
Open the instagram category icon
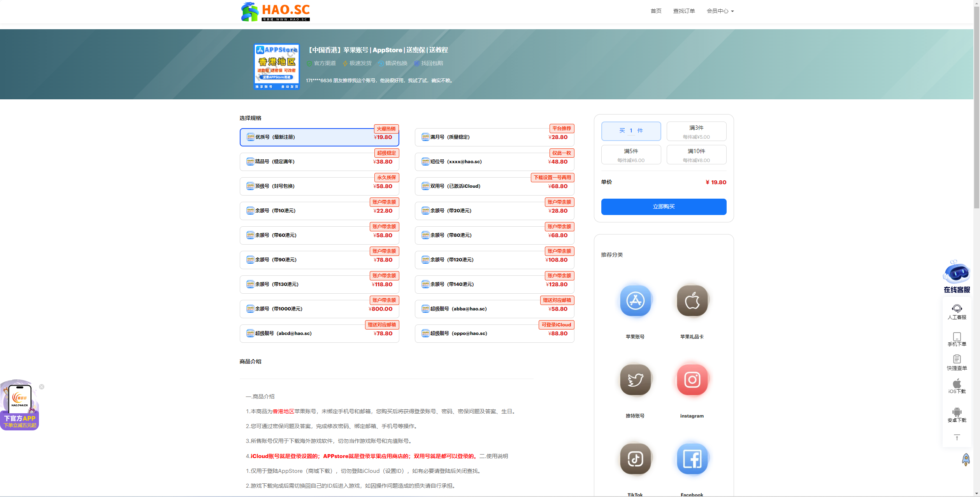(x=692, y=380)
